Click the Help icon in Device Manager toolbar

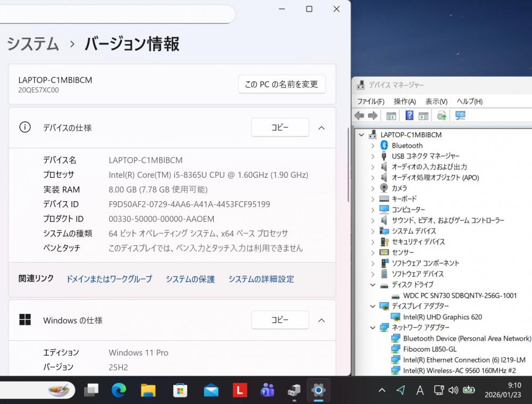tap(409, 116)
